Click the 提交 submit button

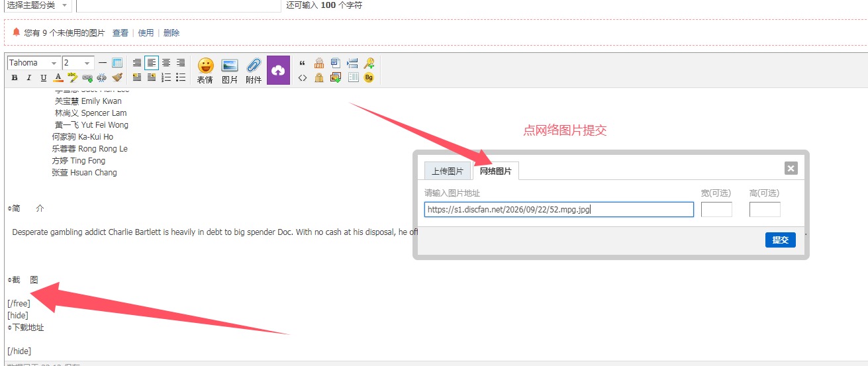point(781,240)
